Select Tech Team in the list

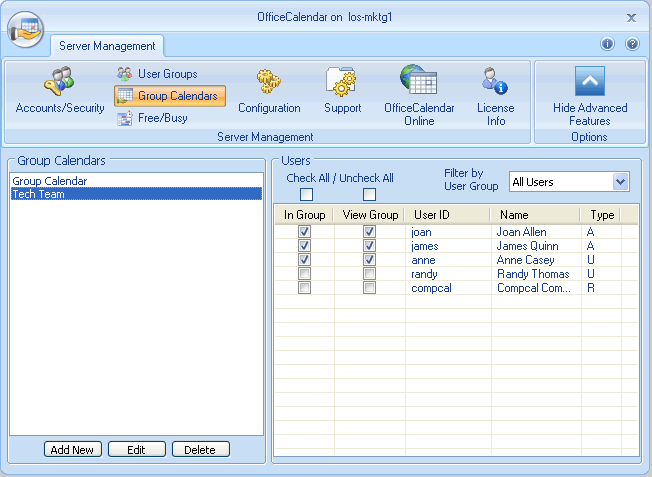(136, 194)
